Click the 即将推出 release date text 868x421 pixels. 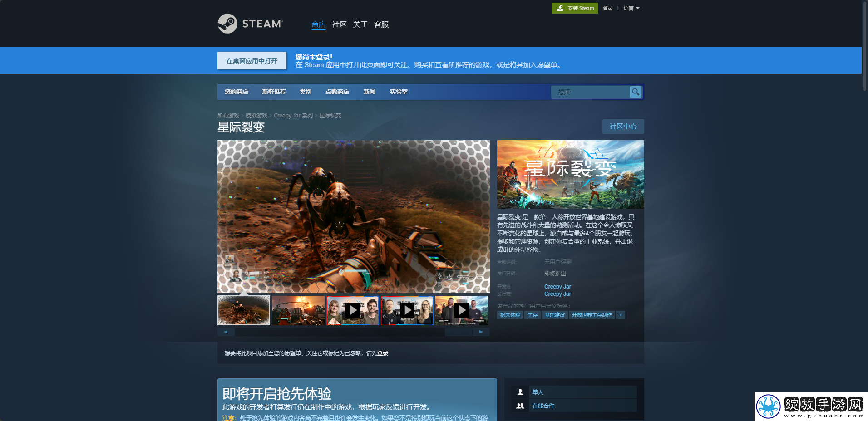pos(555,274)
